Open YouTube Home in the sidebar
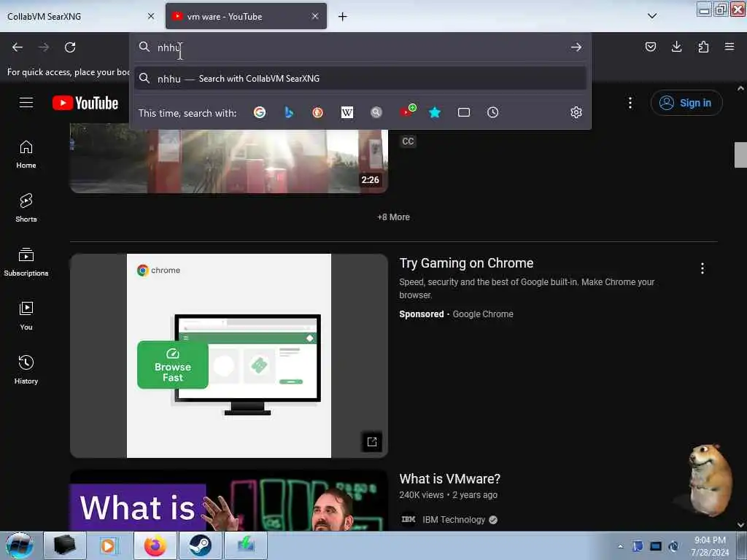 tap(26, 155)
